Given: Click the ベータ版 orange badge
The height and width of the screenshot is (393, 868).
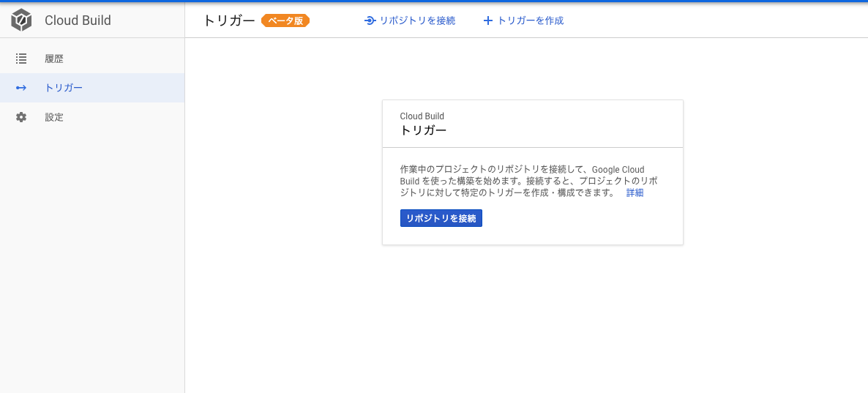Looking at the screenshot, I should (285, 21).
